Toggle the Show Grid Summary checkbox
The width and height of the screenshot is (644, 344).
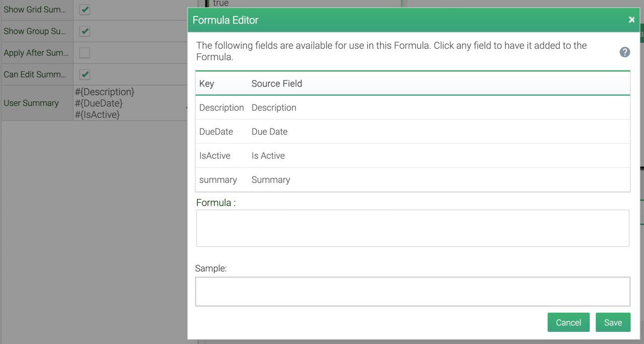pos(85,10)
